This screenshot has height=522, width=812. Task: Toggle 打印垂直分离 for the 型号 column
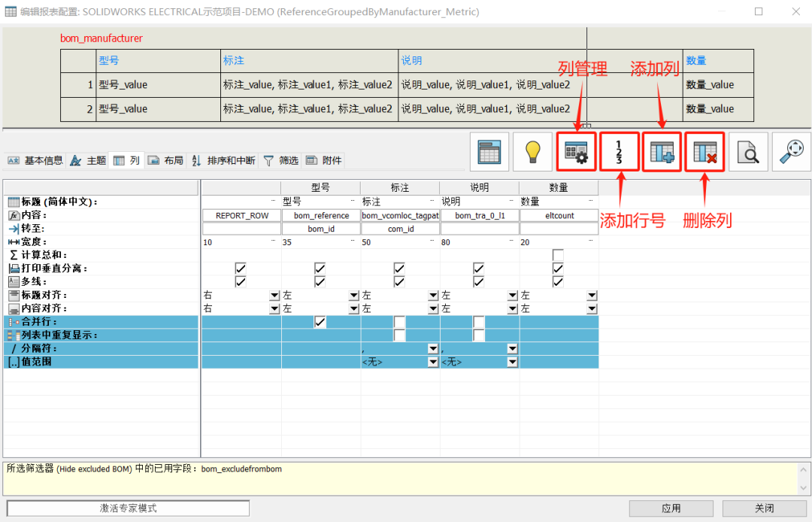point(320,269)
